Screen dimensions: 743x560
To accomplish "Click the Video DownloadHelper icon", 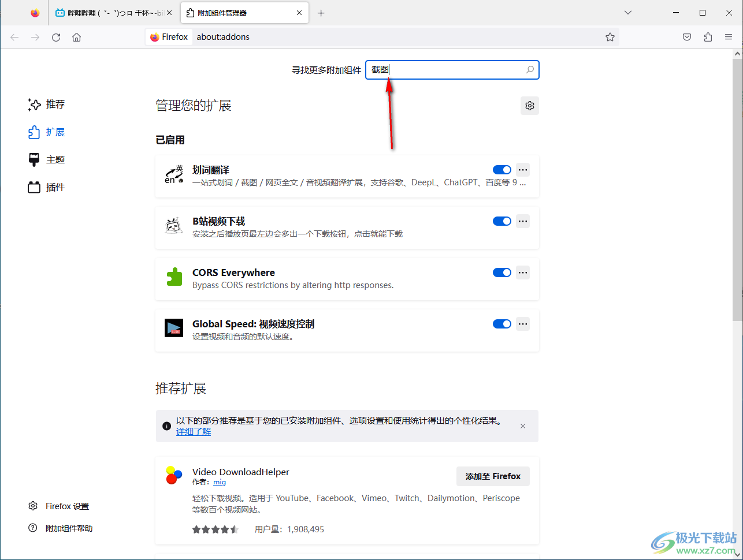I will [174, 475].
